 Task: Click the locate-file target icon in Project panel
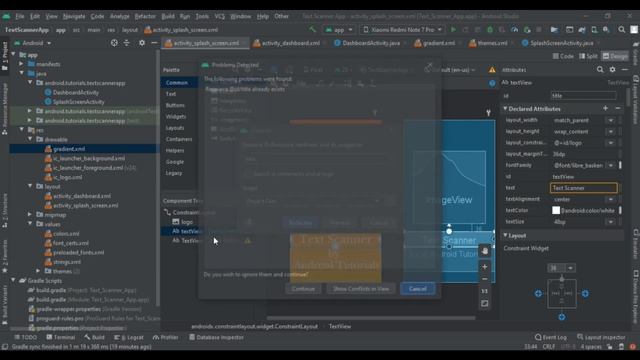pyautogui.click(x=114, y=43)
